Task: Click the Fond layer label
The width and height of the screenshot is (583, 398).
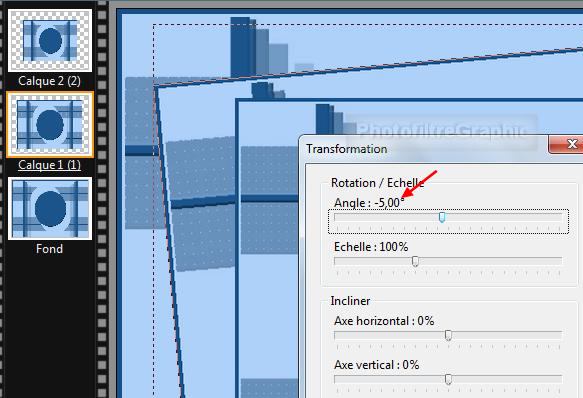Action: tap(49, 248)
